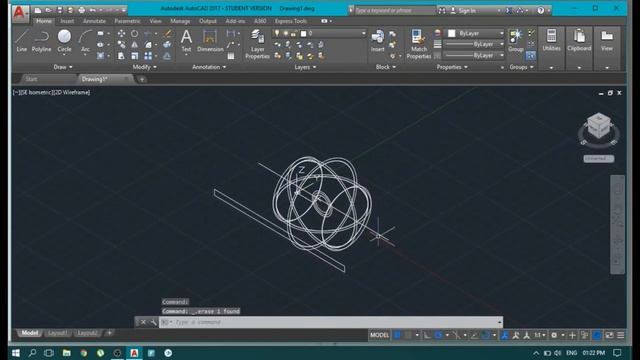Viewport: 640px width, 360px height.
Task: Click the Undo quick access icon
Action: pyautogui.click(x=93, y=10)
